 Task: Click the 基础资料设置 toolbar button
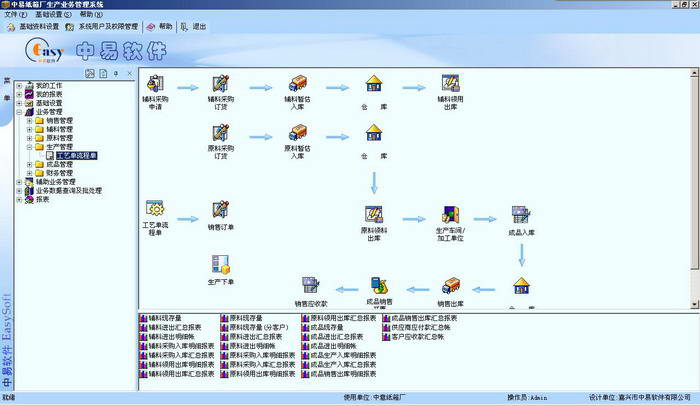33,27
